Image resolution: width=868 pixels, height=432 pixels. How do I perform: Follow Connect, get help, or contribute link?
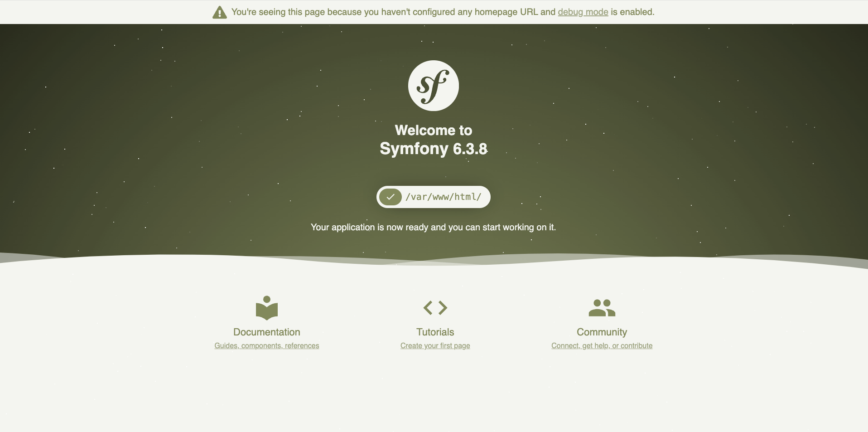(602, 346)
